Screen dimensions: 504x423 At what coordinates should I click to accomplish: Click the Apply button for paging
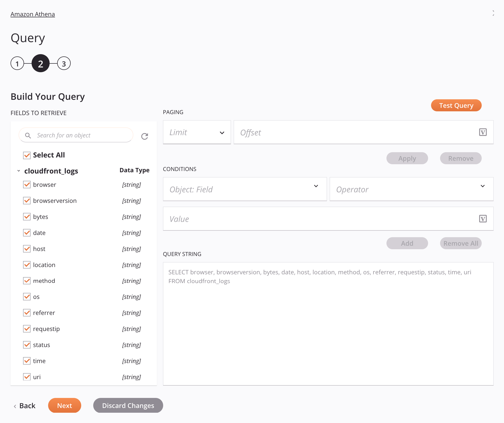click(x=407, y=158)
